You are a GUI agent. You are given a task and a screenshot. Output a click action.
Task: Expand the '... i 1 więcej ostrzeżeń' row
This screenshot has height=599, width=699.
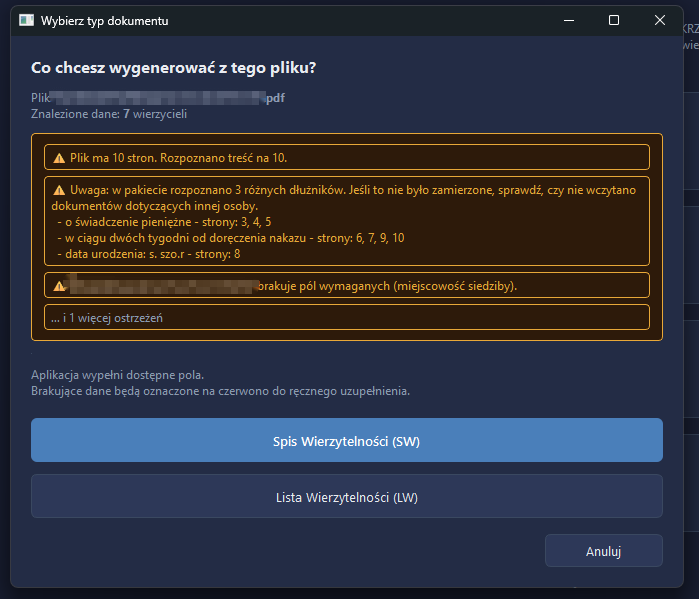(347, 317)
